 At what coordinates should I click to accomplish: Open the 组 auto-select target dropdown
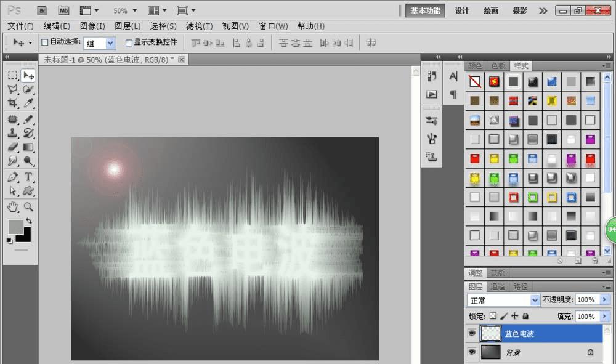(x=110, y=43)
